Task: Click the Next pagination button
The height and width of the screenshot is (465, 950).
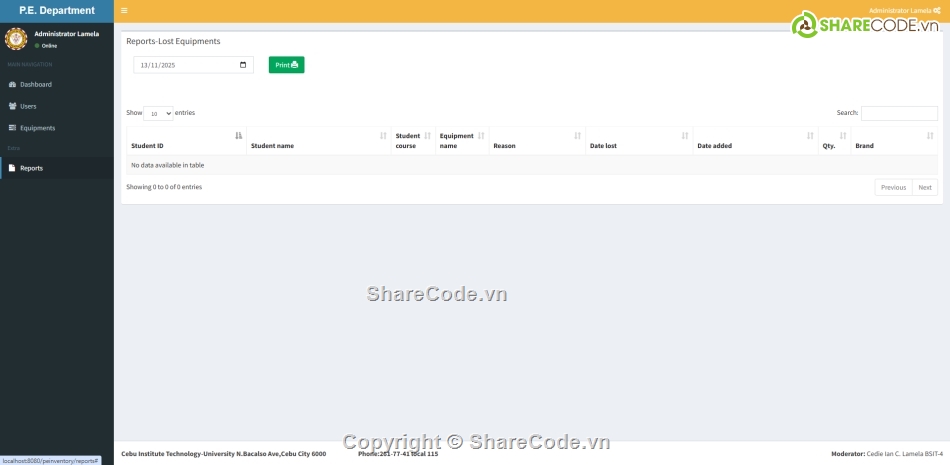Action: tap(924, 187)
